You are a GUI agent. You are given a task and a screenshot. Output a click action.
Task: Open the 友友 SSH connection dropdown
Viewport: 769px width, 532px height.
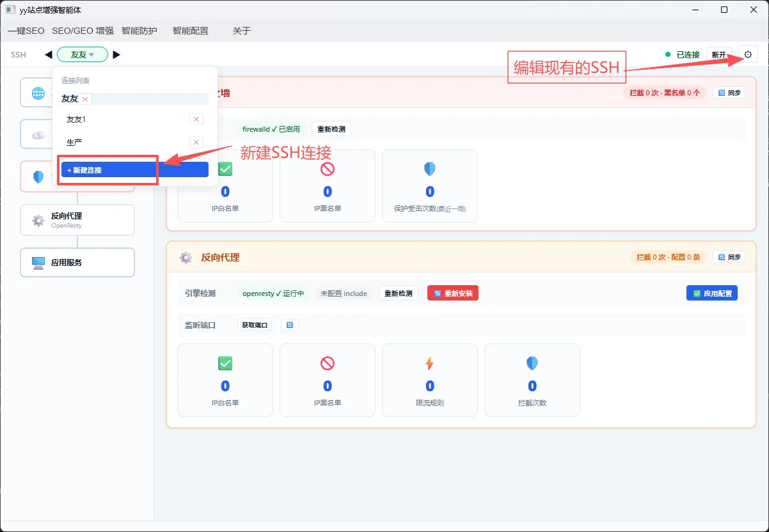click(x=83, y=55)
